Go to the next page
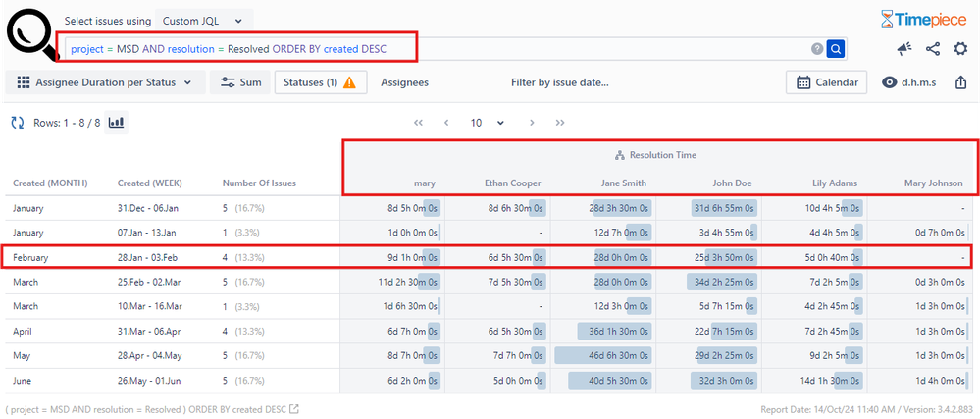This screenshot has width=980, height=419. click(532, 123)
